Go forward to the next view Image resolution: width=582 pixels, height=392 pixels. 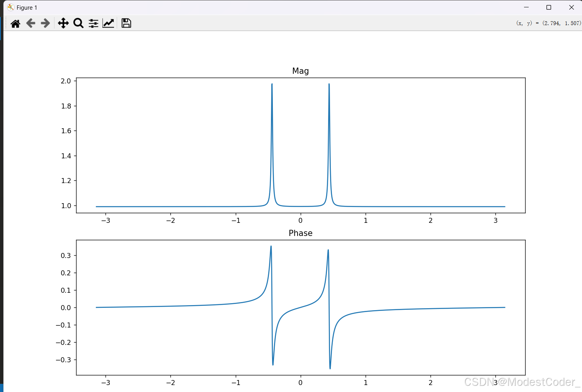click(x=45, y=24)
